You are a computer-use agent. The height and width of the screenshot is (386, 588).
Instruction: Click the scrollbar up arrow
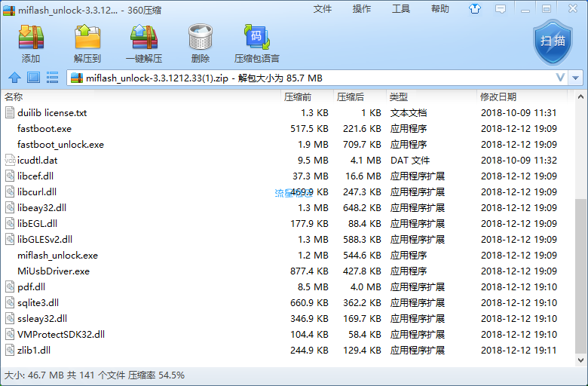581,96
